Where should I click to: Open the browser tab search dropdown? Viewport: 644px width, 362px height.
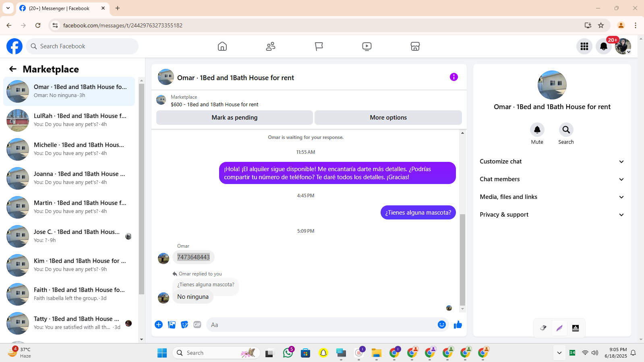(x=8, y=8)
